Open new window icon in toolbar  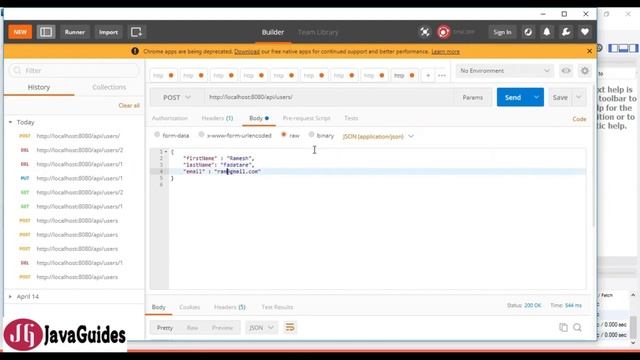pos(136,32)
